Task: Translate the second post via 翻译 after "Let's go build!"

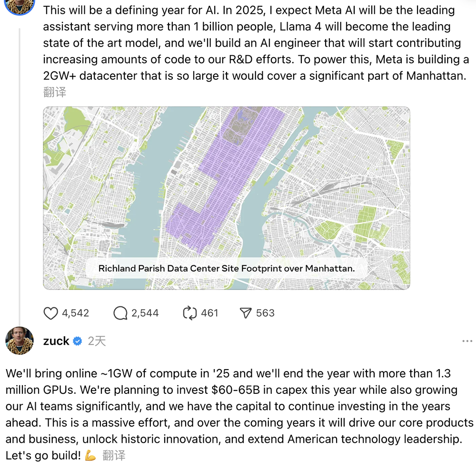Action: 114,455
